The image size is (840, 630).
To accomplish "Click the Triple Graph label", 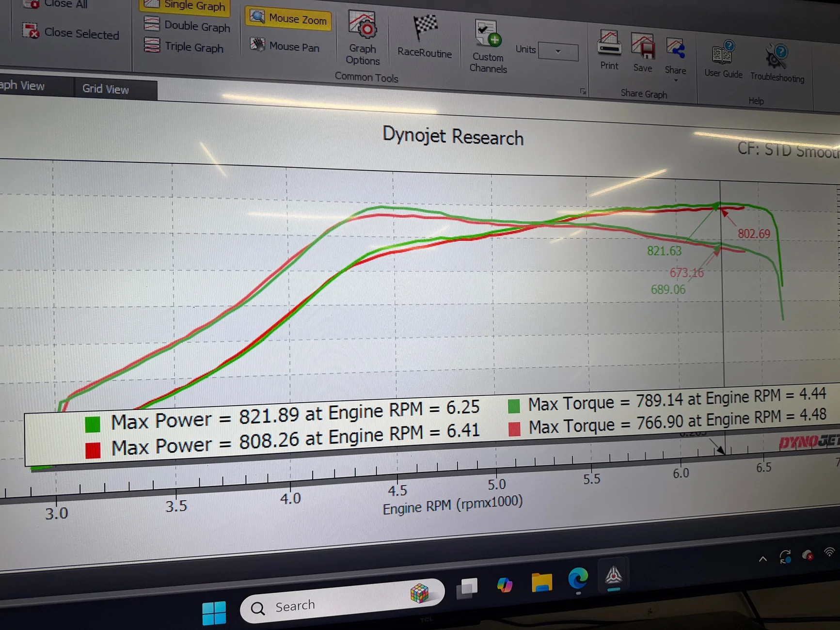I will (x=194, y=47).
